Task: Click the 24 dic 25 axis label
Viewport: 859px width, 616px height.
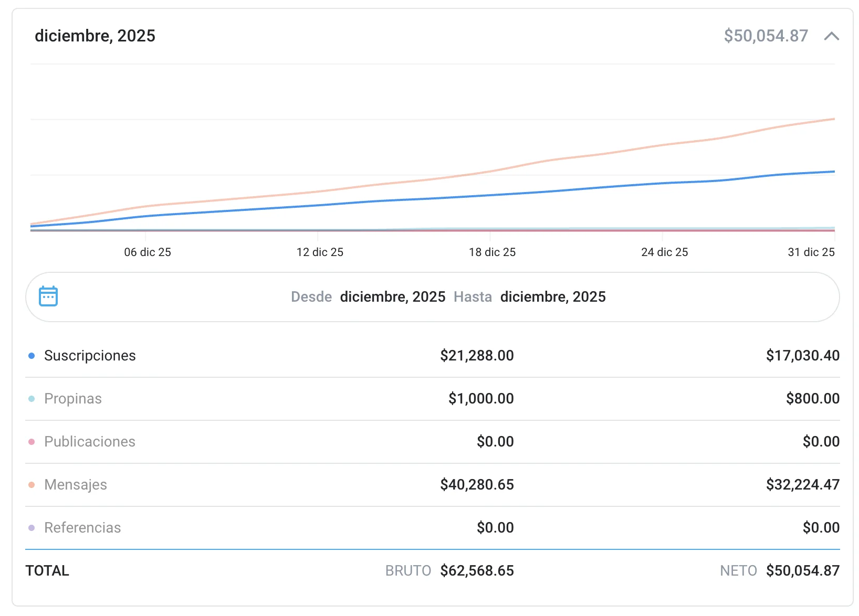Action: click(664, 252)
